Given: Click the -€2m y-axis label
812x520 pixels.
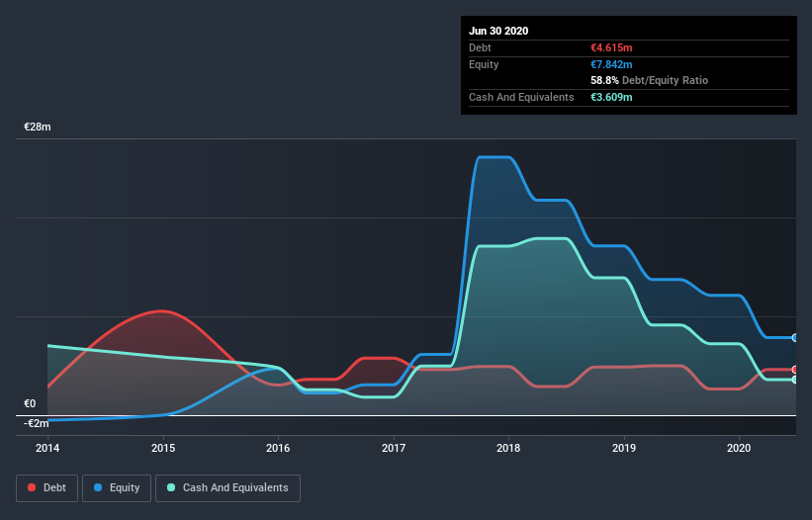Looking at the screenshot, I should pyautogui.click(x=37, y=423).
